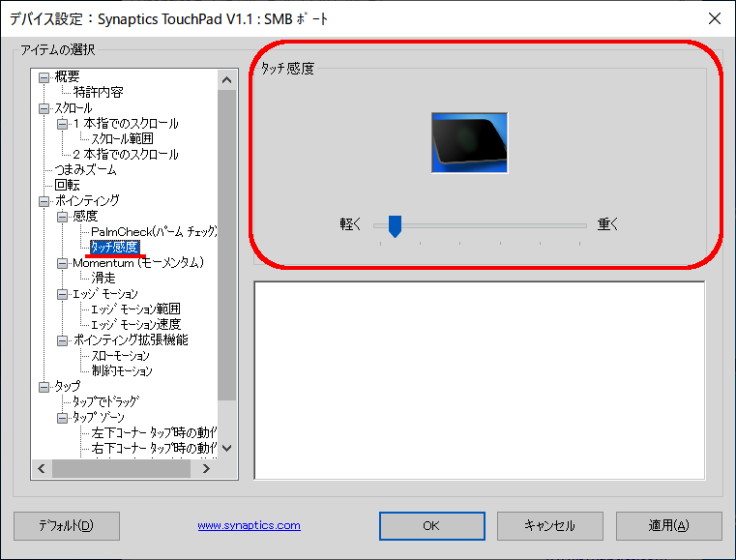736x560 pixels.
Task: Click the 適用(A) button
Action: point(668,526)
